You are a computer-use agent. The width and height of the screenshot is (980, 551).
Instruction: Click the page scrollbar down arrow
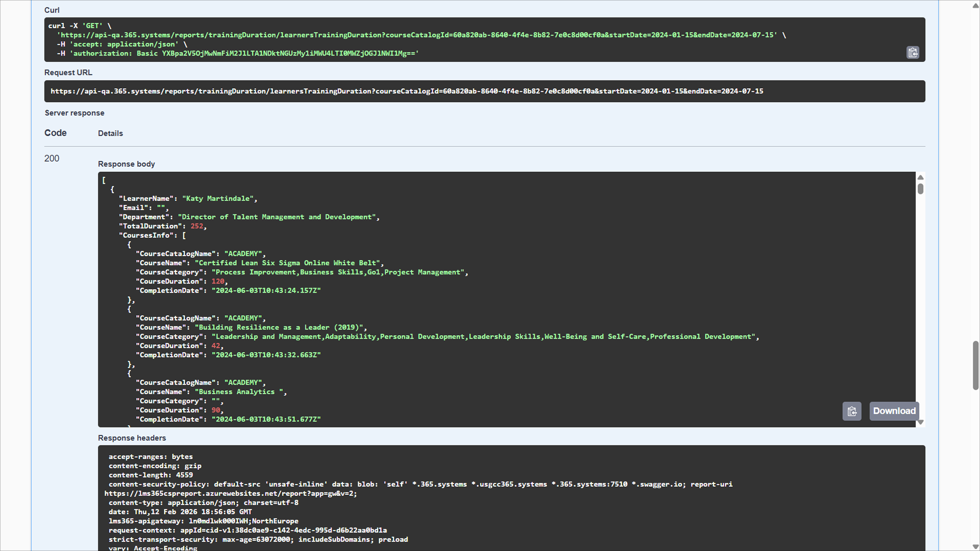click(975, 546)
